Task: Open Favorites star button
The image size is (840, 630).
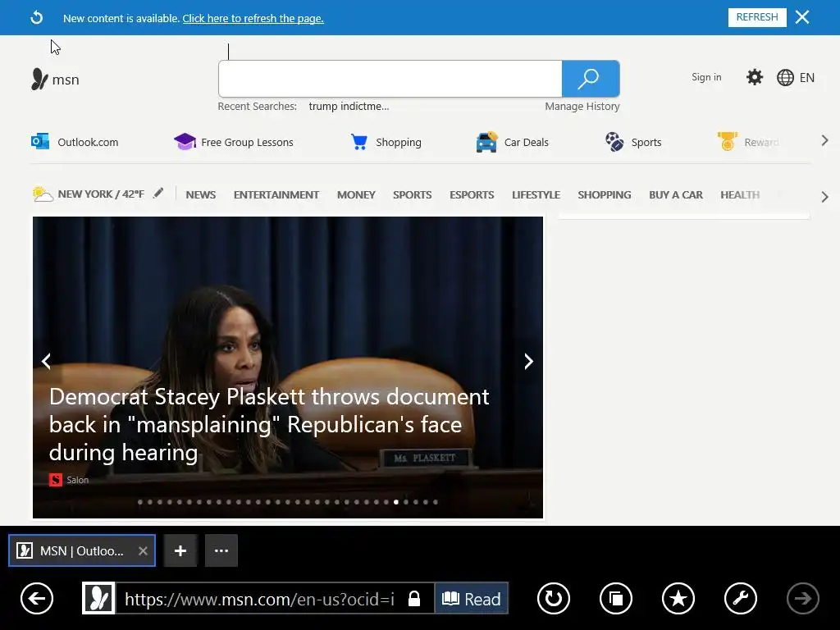Action: pos(678,598)
